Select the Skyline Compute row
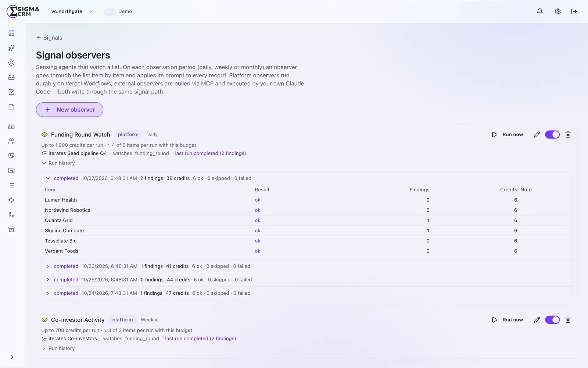Screen dimensions: 588x368 point(307,231)
